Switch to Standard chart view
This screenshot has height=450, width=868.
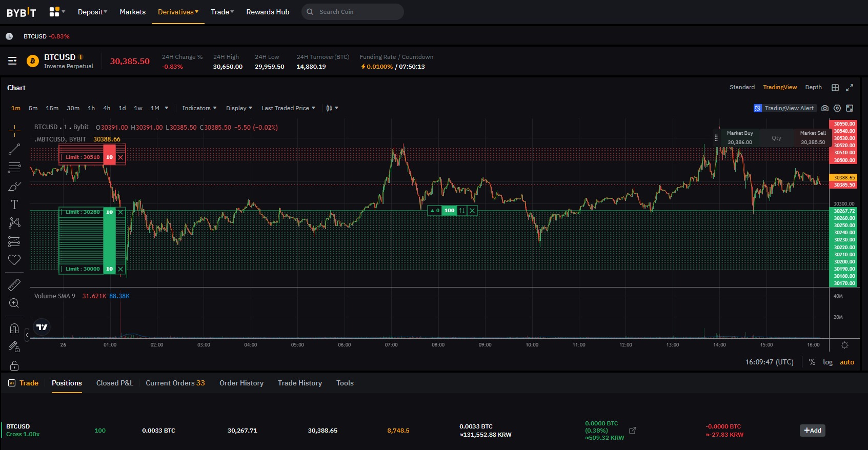[742, 87]
